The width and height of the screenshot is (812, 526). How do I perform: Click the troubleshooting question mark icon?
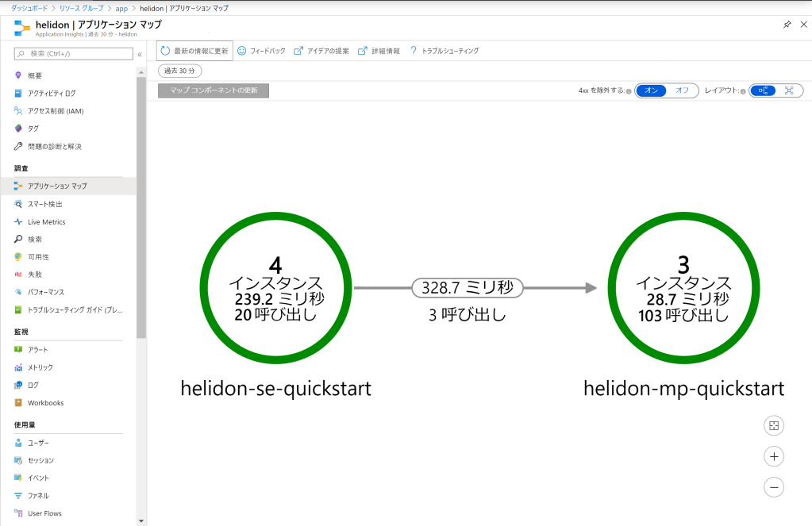(414, 51)
